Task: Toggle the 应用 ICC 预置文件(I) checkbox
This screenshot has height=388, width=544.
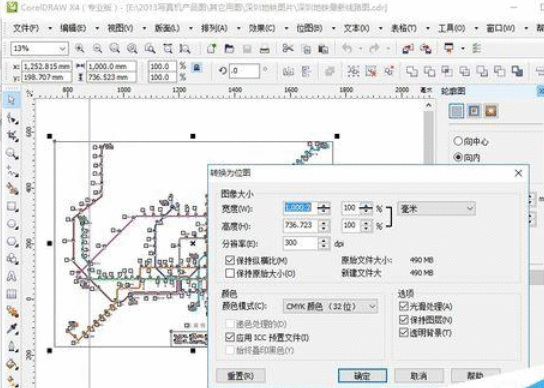Action: [230, 337]
